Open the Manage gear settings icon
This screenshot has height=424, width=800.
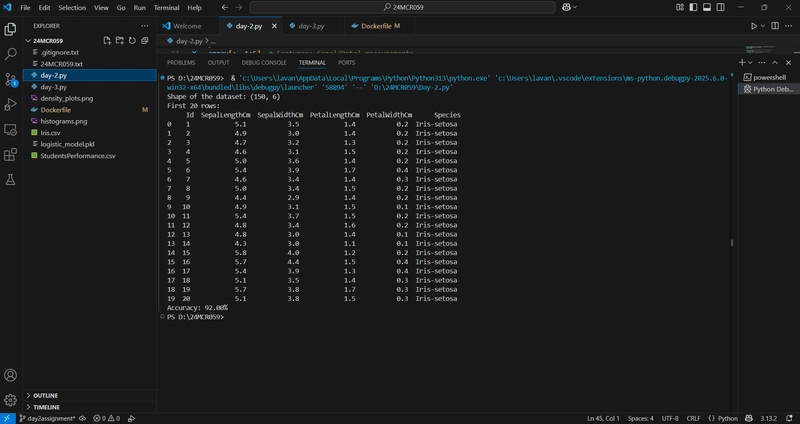[x=10, y=400]
